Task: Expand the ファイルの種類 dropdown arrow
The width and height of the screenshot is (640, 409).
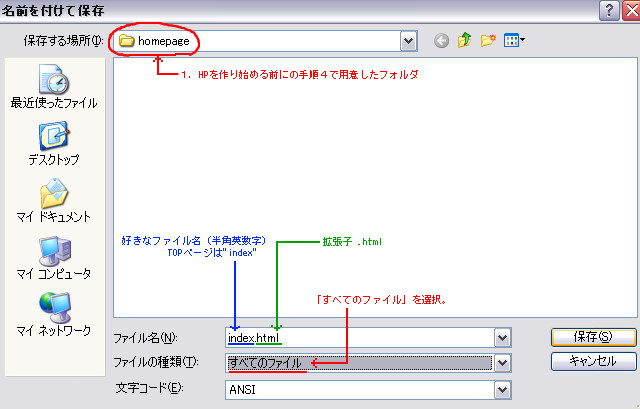Action: click(502, 363)
